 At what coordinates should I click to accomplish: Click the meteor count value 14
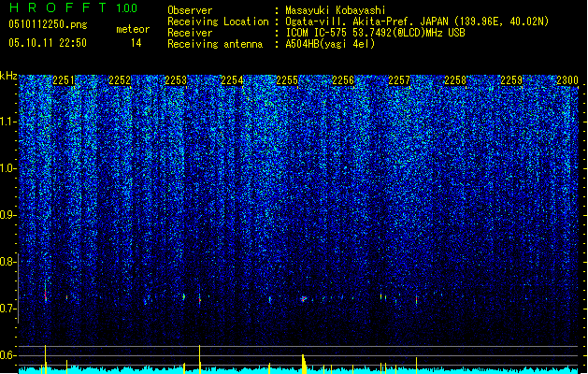(x=136, y=43)
